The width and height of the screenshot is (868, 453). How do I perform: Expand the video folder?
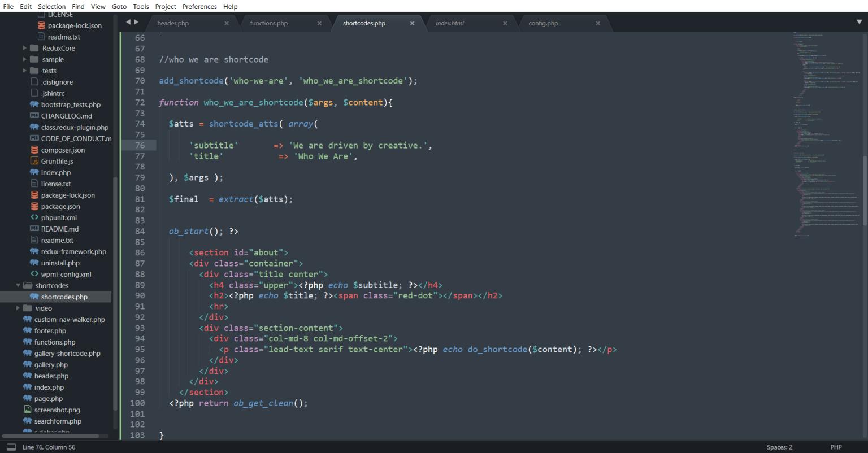tap(18, 308)
